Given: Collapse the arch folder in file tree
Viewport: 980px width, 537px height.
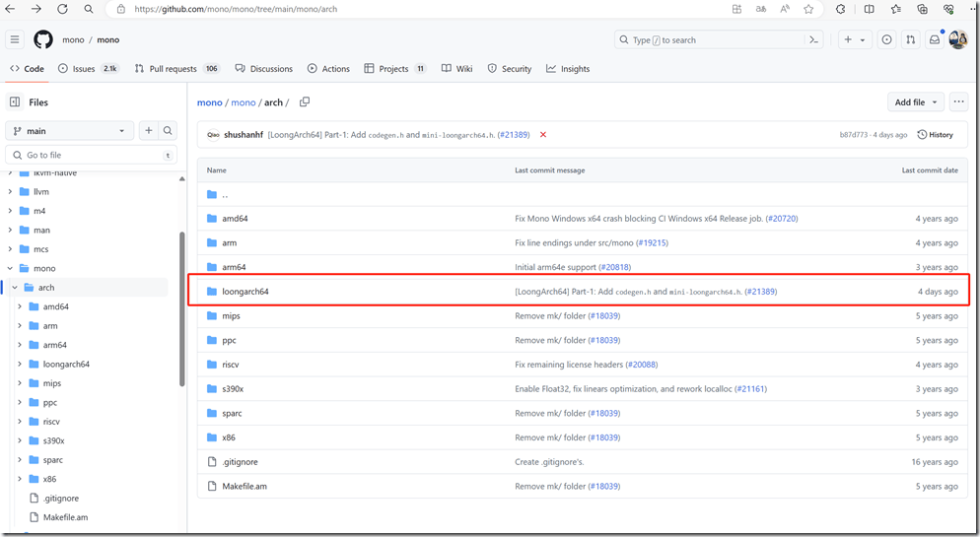Looking at the screenshot, I should click(15, 288).
